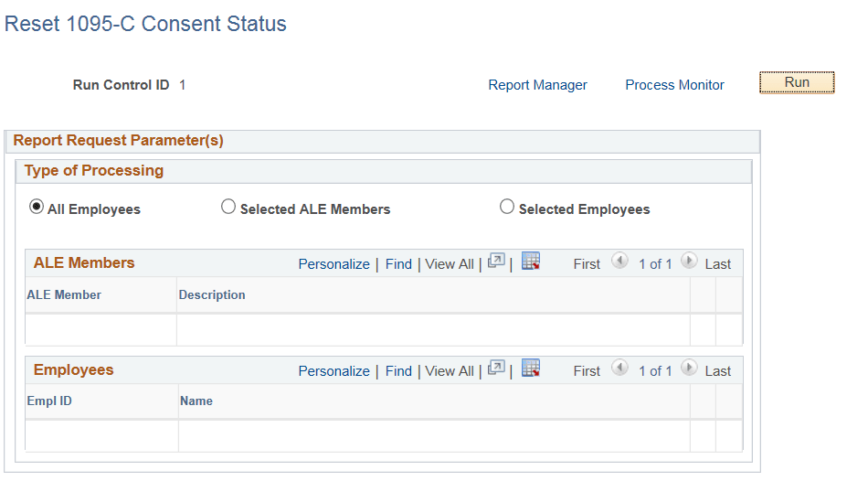View All rows in ALE Members grid

[450, 264]
